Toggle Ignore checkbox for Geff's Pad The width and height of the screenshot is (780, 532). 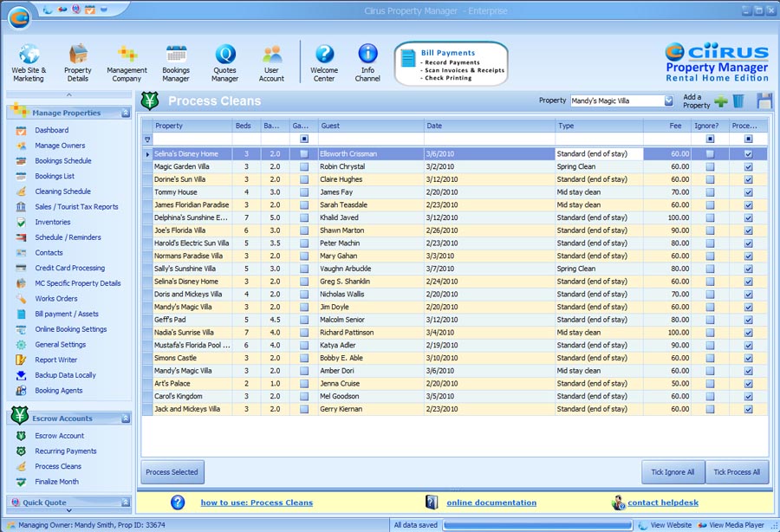pos(710,321)
